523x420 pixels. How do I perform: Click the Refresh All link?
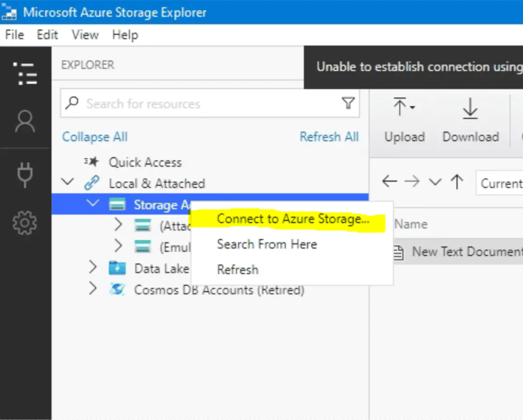pos(329,137)
